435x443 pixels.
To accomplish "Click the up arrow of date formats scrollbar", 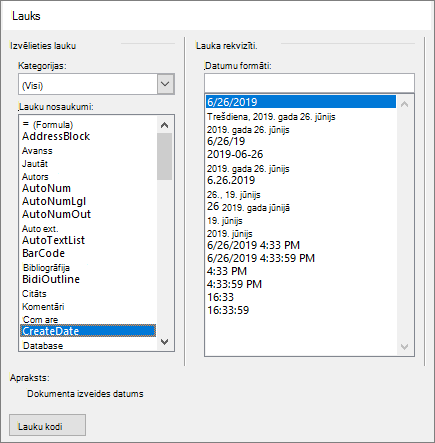I will coord(405,104).
